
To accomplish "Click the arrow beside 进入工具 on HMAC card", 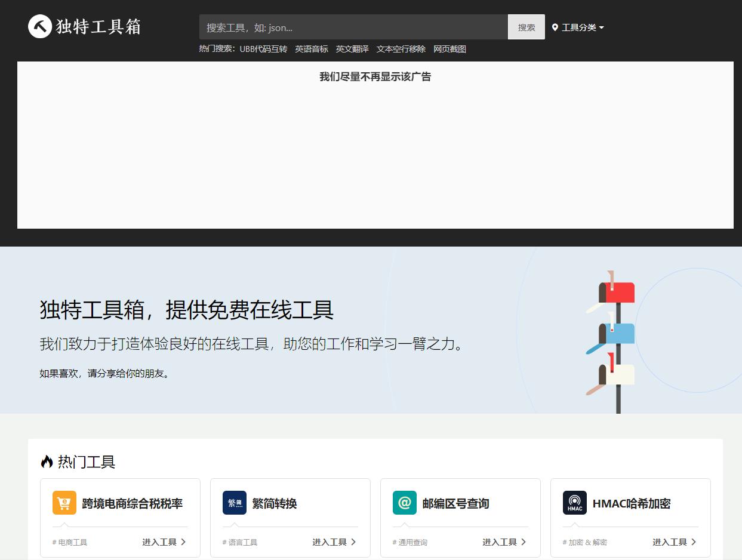I will [x=694, y=541].
